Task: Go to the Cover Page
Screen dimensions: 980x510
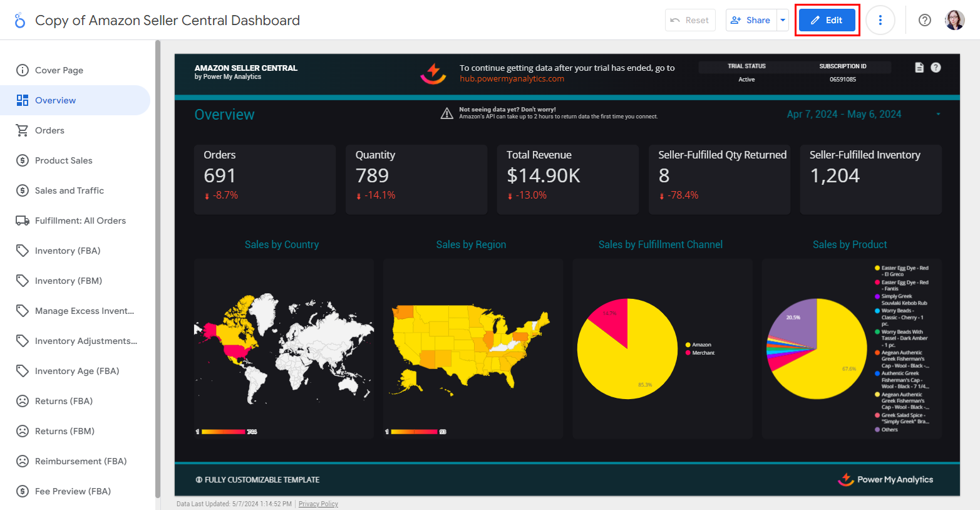Action: (59, 70)
